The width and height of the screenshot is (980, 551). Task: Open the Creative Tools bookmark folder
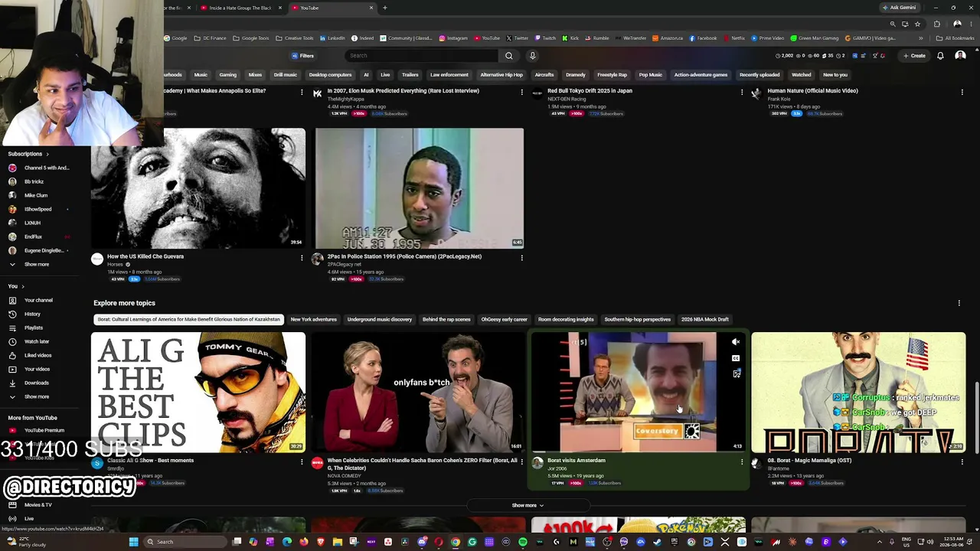295,38
